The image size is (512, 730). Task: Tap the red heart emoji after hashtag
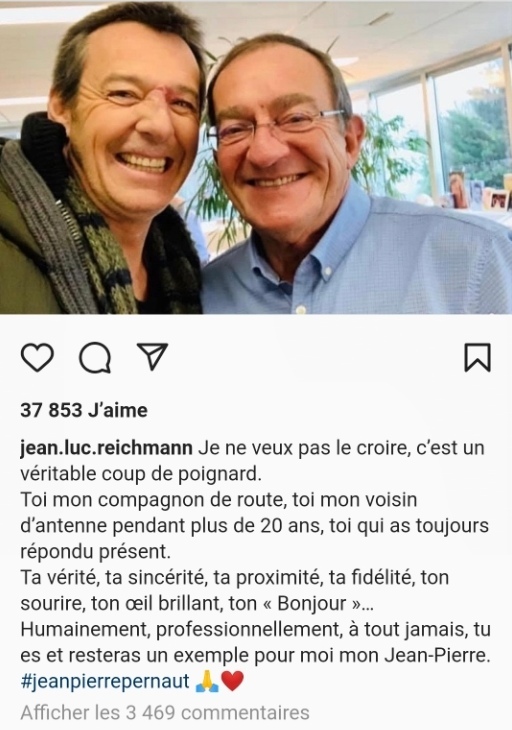(232, 682)
